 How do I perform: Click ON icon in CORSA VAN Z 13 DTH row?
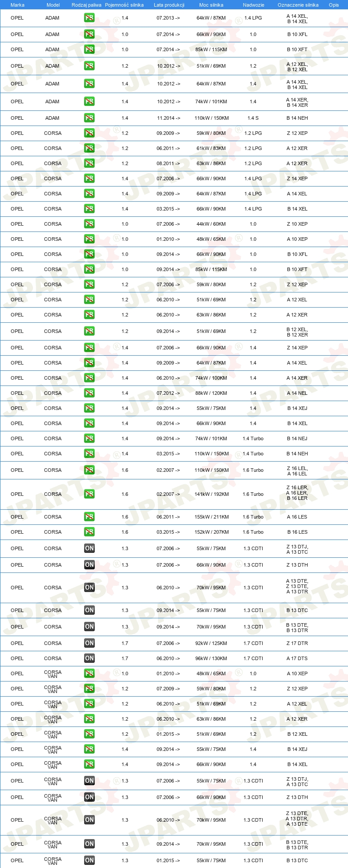point(89,797)
